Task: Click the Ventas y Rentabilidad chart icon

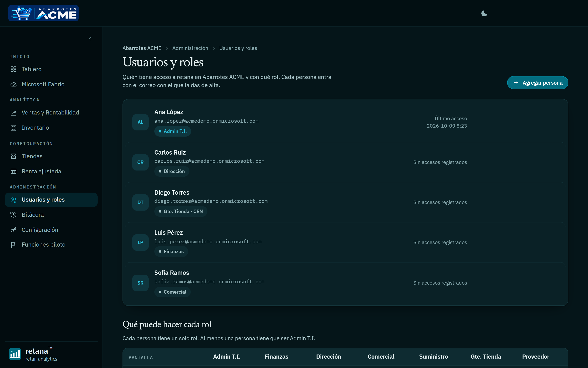Action: coord(13,113)
